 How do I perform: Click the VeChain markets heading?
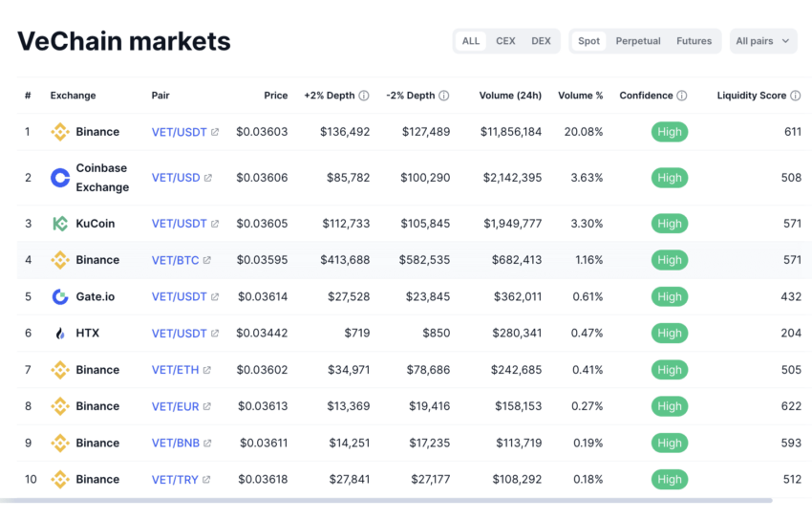pyautogui.click(x=124, y=41)
